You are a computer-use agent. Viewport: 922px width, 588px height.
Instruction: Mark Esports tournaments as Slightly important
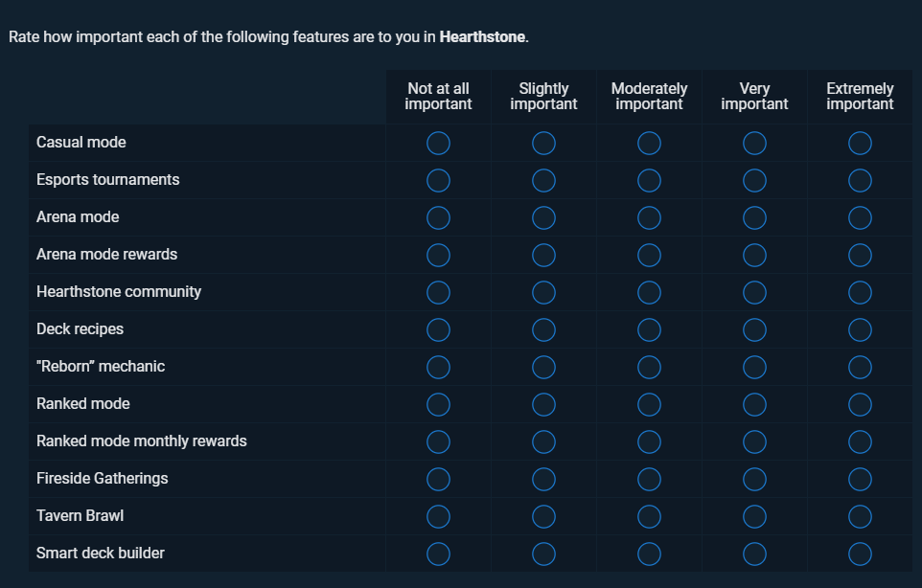(543, 180)
